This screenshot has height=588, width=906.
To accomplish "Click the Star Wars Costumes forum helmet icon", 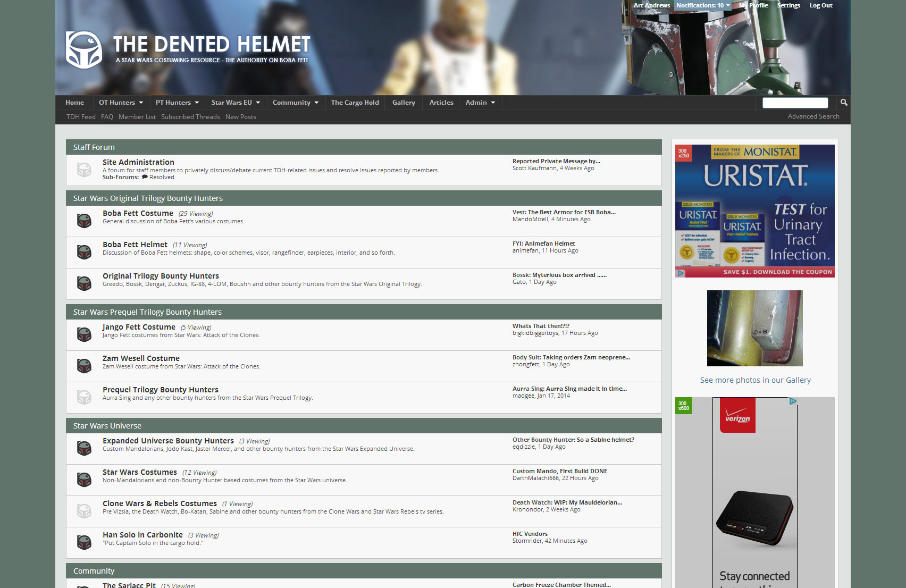I will 84,480.
